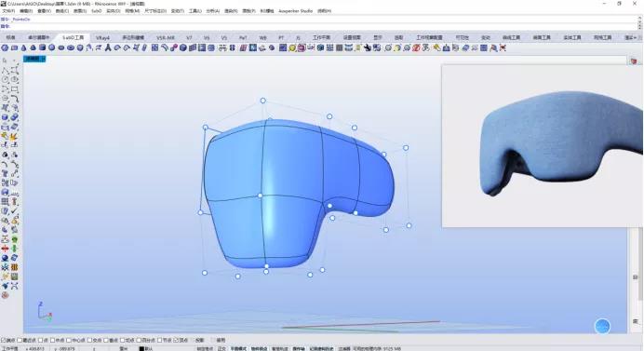Select the polyline tool in left sidebar

[x=5, y=70]
